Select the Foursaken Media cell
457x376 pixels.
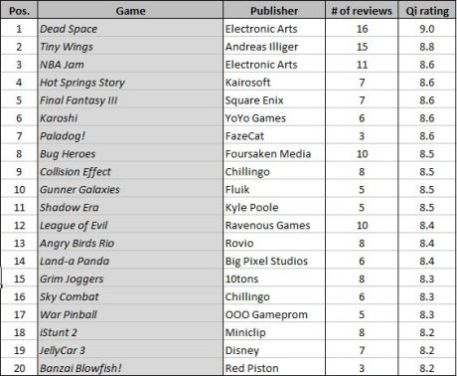pyautogui.click(x=274, y=154)
